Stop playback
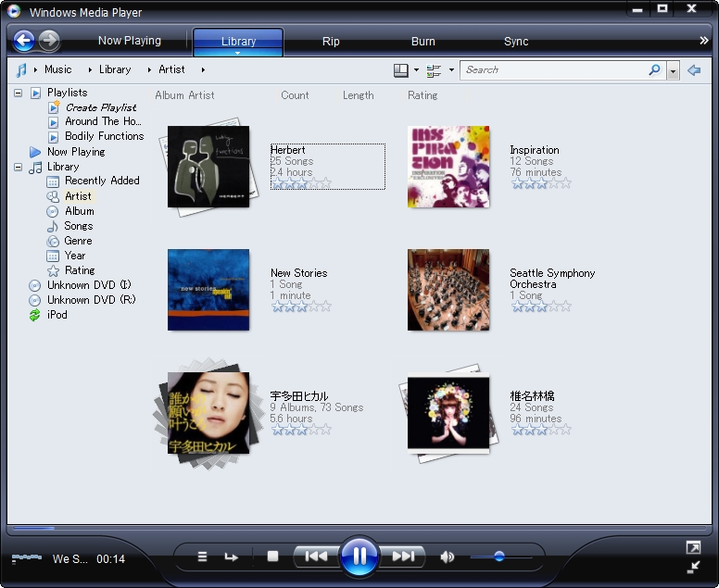This screenshot has width=719, height=588. [272, 557]
